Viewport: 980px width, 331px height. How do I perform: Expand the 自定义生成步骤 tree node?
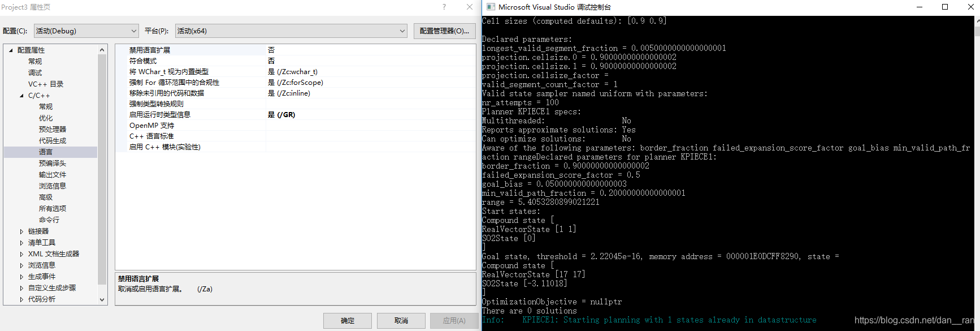[x=21, y=288]
